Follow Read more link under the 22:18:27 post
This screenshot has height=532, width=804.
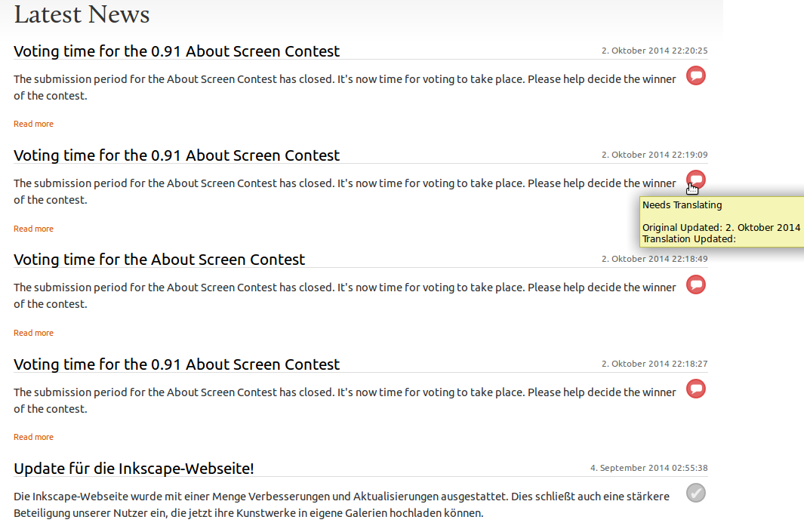[33, 437]
